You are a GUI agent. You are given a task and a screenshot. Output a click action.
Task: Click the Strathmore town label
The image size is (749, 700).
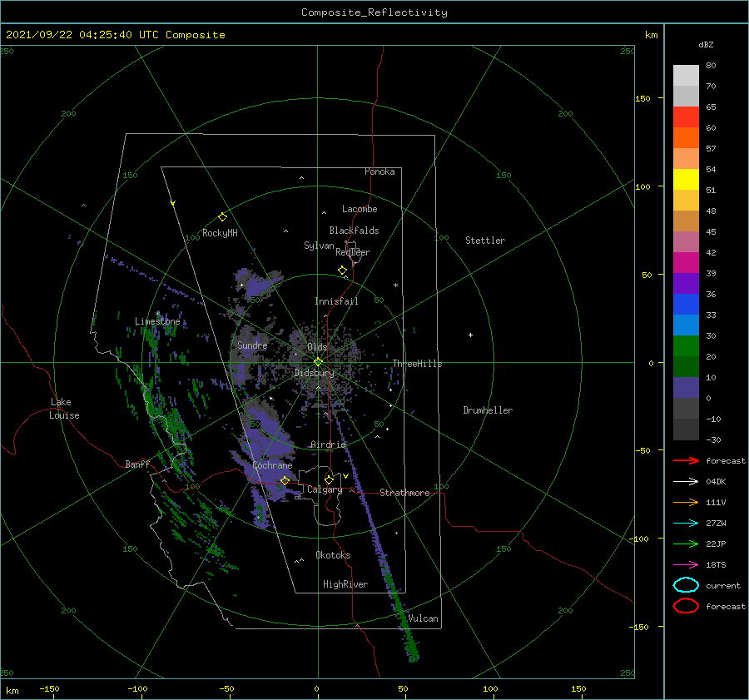404,493
